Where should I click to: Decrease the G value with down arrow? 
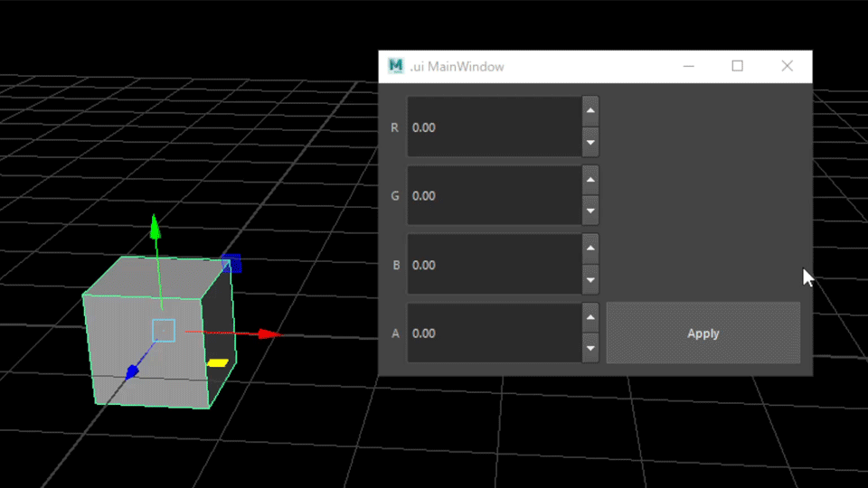(x=590, y=211)
